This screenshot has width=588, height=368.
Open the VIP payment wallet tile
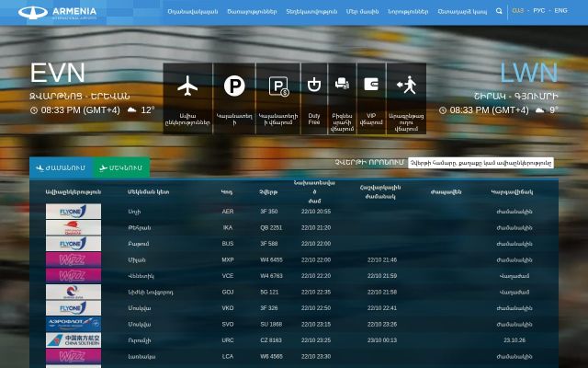tap(371, 98)
